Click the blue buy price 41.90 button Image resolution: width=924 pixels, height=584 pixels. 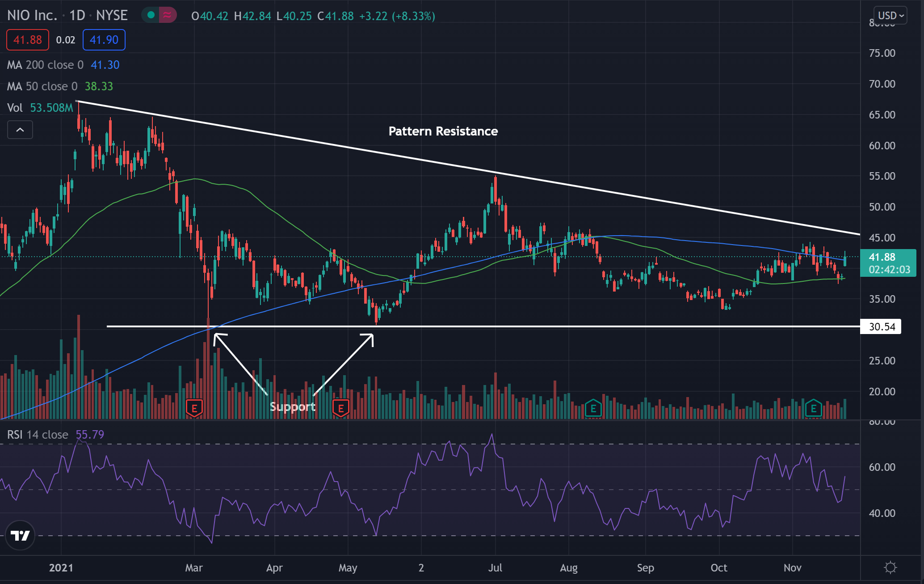104,40
